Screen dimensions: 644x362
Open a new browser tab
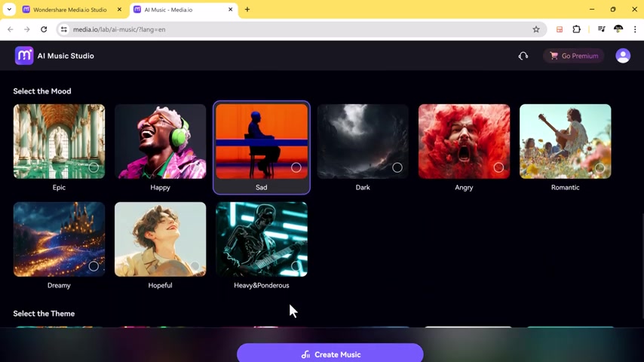click(247, 10)
